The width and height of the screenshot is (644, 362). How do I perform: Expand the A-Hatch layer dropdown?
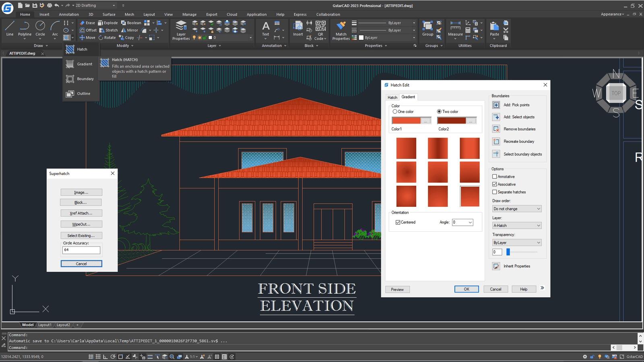tap(517, 226)
